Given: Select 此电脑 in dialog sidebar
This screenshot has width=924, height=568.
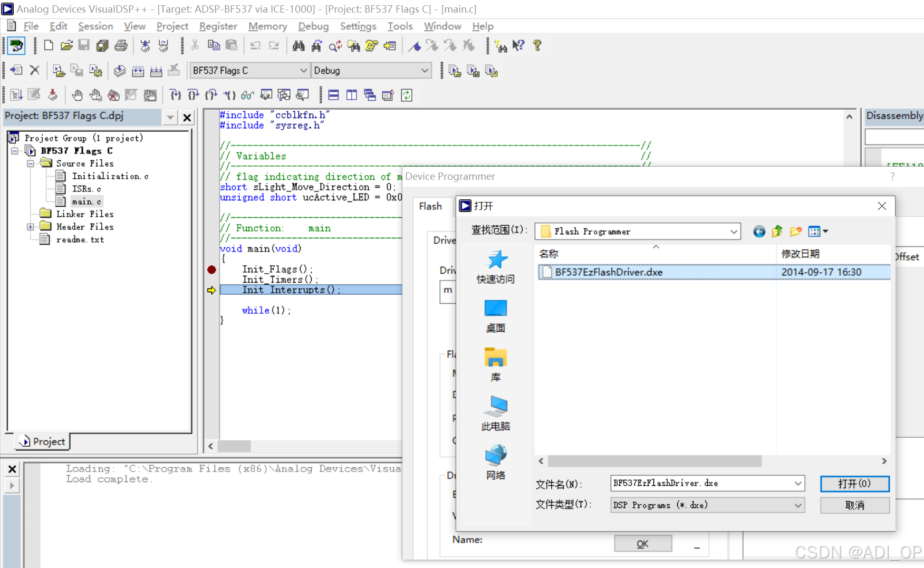Looking at the screenshot, I should (x=496, y=414).
